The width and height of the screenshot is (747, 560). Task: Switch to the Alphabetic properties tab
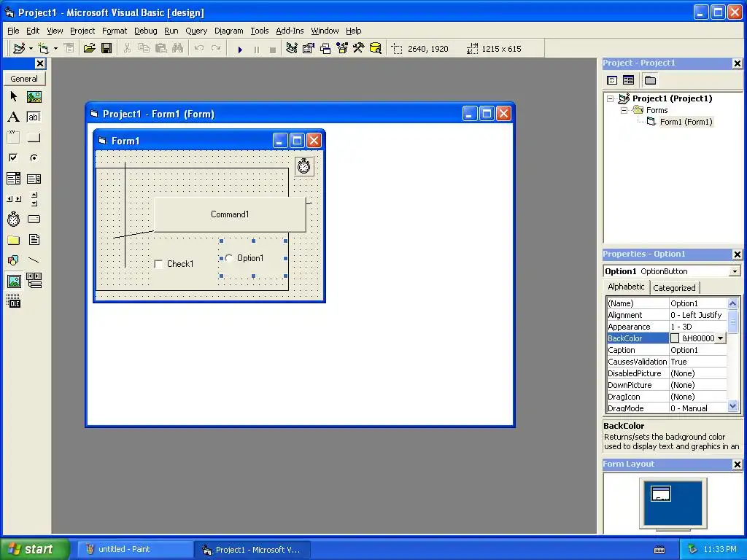coord(626,287)
